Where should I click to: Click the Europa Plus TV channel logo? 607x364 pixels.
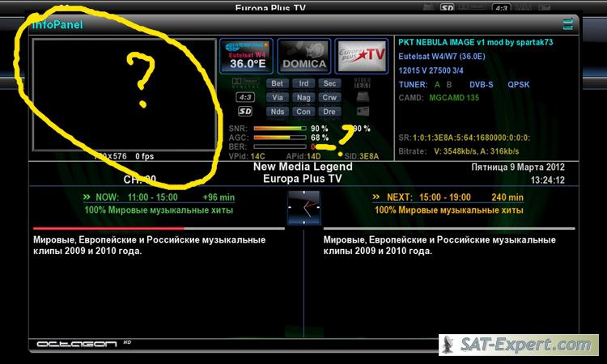pos(362,56)
